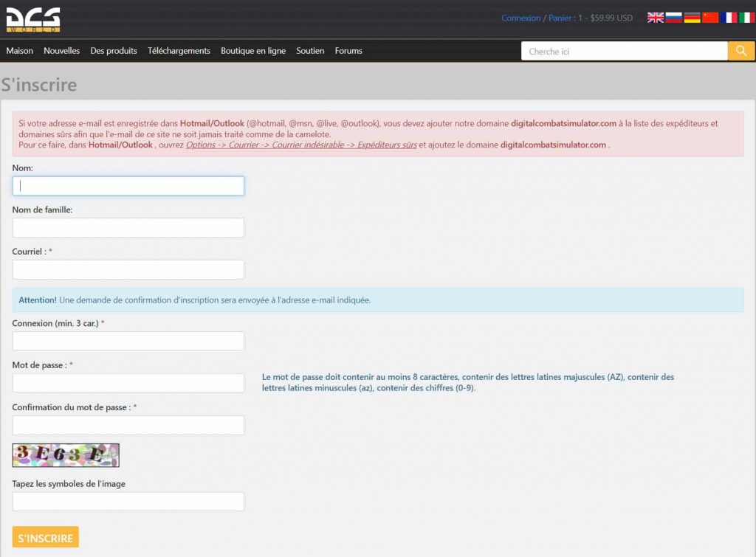This screenshot has width=756, height=557.
Task: Switch language using the French flag
Action: click(x=729, y=18)
